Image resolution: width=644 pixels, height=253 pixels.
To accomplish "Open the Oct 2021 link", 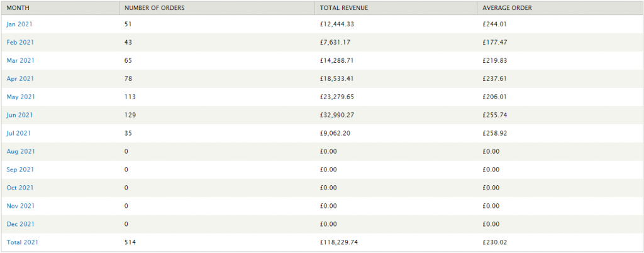I will 20,188.
